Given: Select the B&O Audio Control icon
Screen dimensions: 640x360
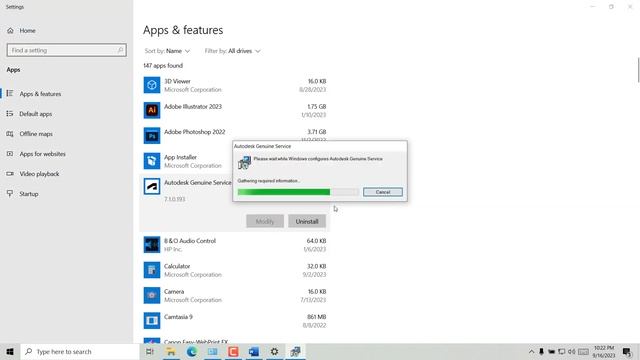Looking at the screenshot, I should pyautogui.click(x=152, y=245).
